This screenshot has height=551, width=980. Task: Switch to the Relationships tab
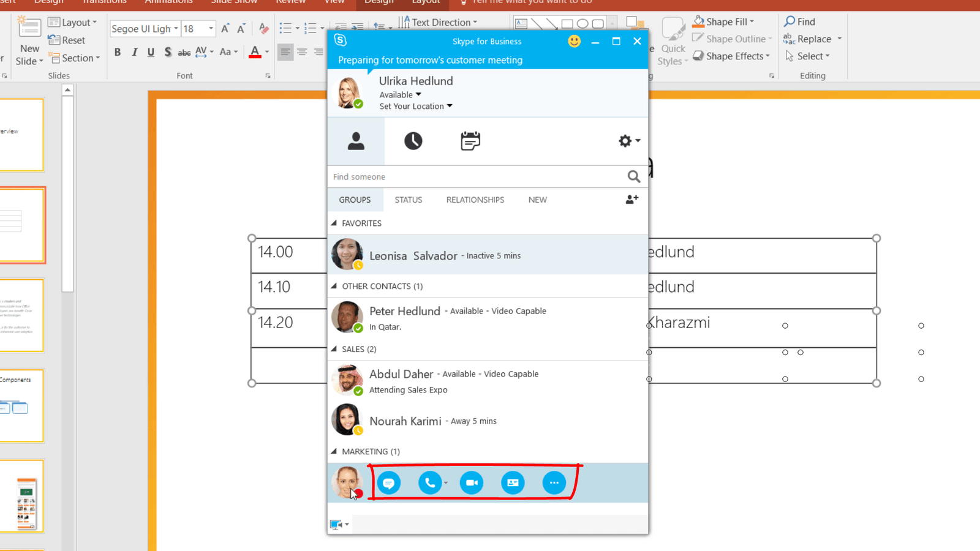[475, 200]
